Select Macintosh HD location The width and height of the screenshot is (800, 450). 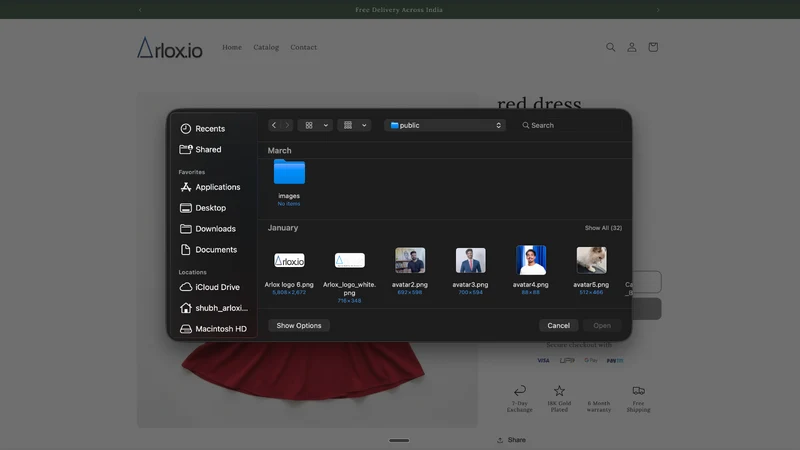pos(213,329)
